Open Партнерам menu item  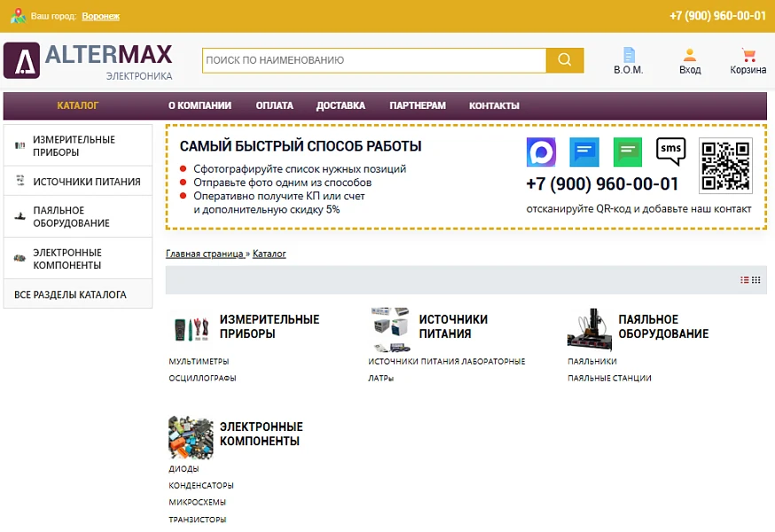(x=418, y=106)
